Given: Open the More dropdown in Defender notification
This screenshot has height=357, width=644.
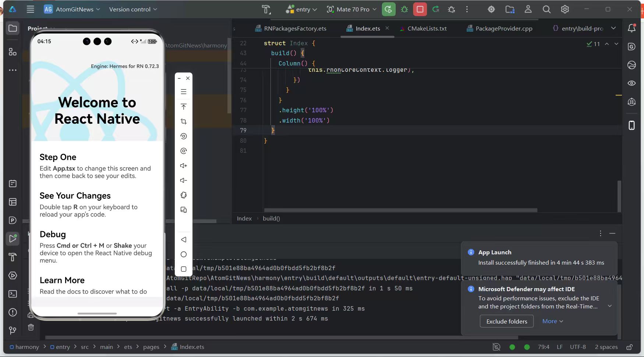Looking at the screenshot, I should 553,321.
